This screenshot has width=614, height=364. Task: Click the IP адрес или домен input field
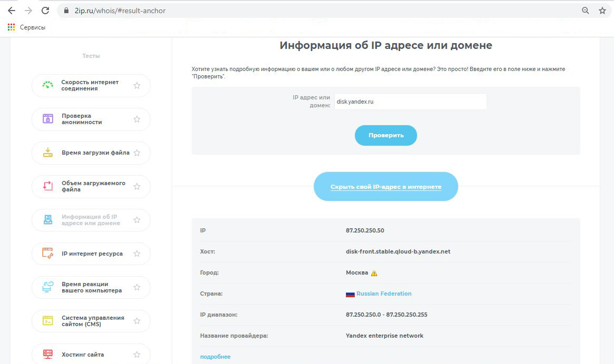(410, 102)
